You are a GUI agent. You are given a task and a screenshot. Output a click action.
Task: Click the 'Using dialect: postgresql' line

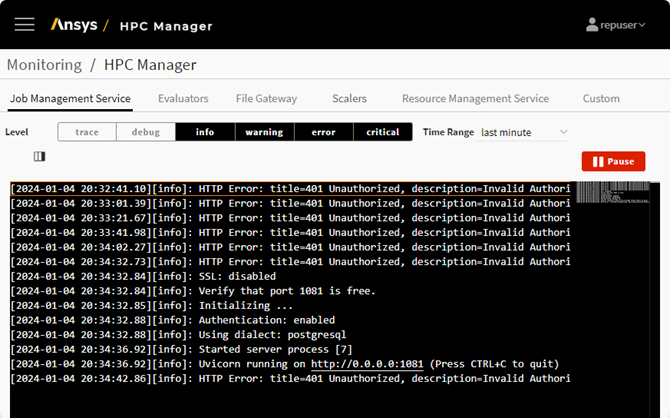[178, 335]
